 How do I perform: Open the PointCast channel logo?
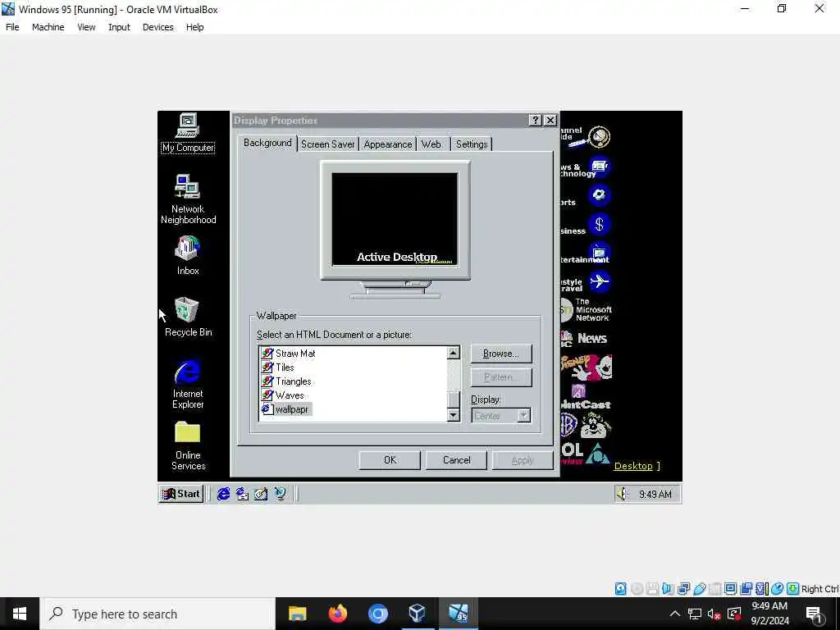click(x=586, y=399)
